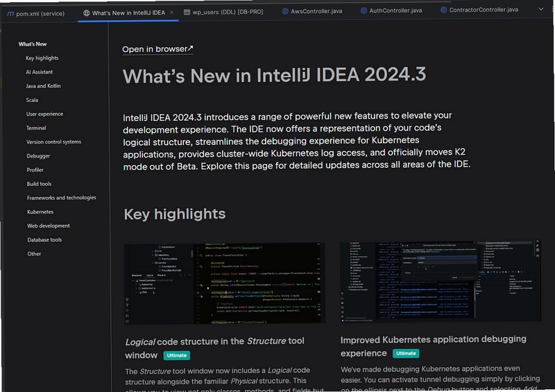
Task: Go to Frameworks and technologies section
Action: 62,198
